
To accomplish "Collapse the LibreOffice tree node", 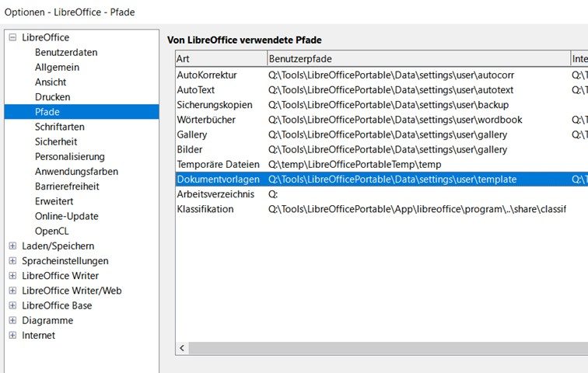I will click(12, 37).
